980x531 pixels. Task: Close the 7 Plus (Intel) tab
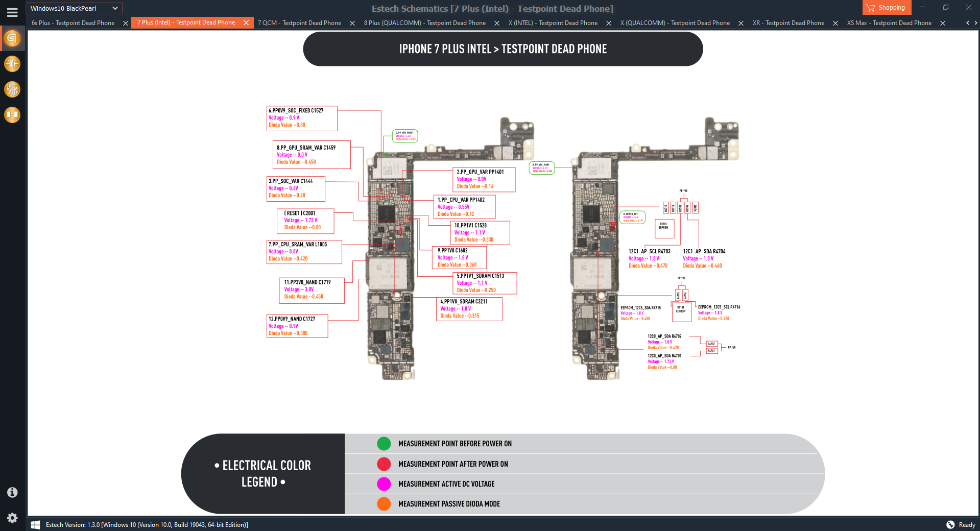[246, 23]
